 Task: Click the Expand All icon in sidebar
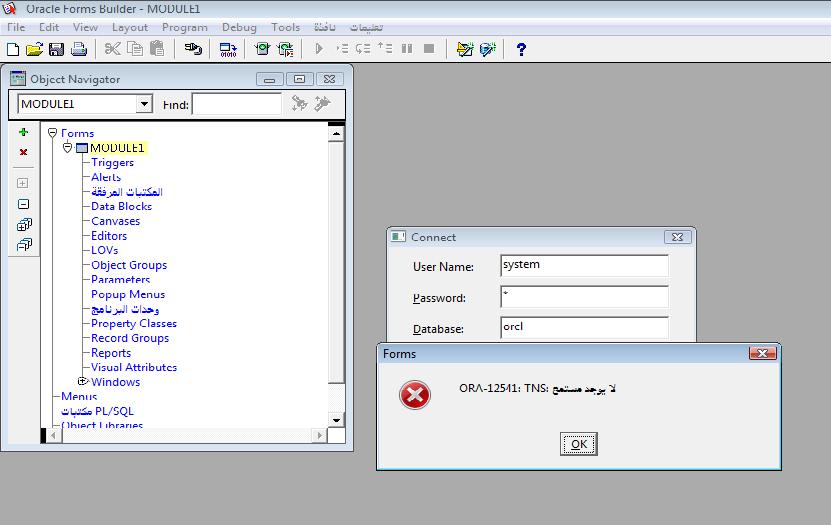click(x=24, y=224)
